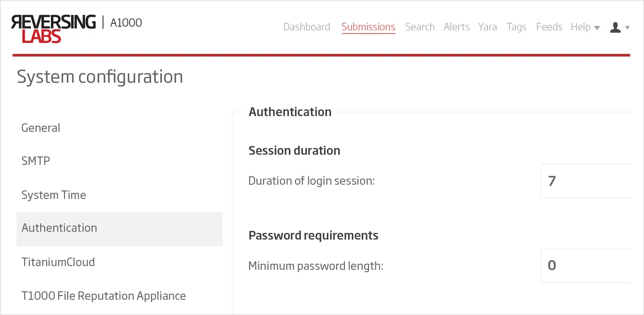Select the Authentication settings section
Viewport: 644px width, 315px height.
coord(59,228)
